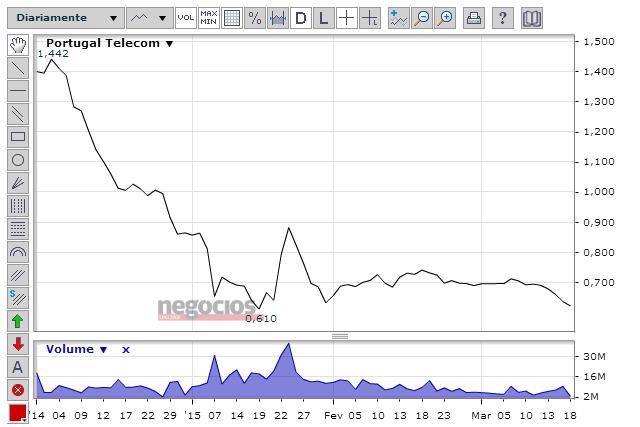Select the parallel lines channel tool
The width and height of the screenshot is (640, 427).
tap(18, 114)
